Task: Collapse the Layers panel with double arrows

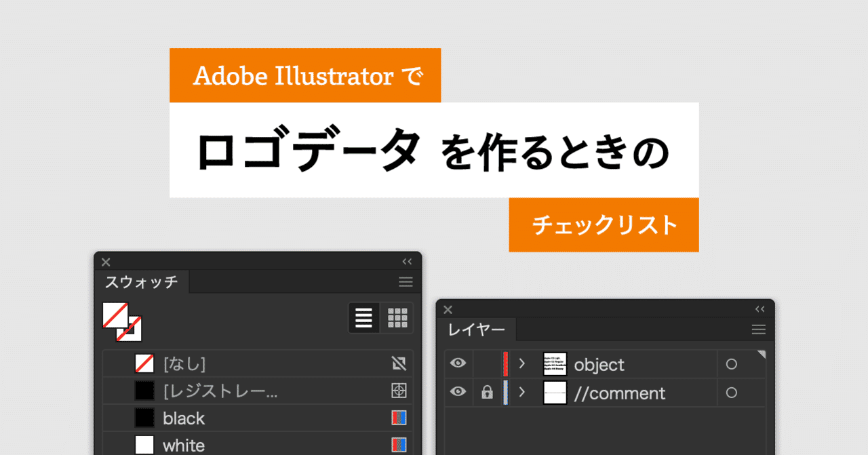Action: click(759, 309)
